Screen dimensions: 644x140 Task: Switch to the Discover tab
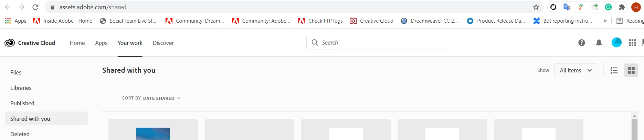163,43
